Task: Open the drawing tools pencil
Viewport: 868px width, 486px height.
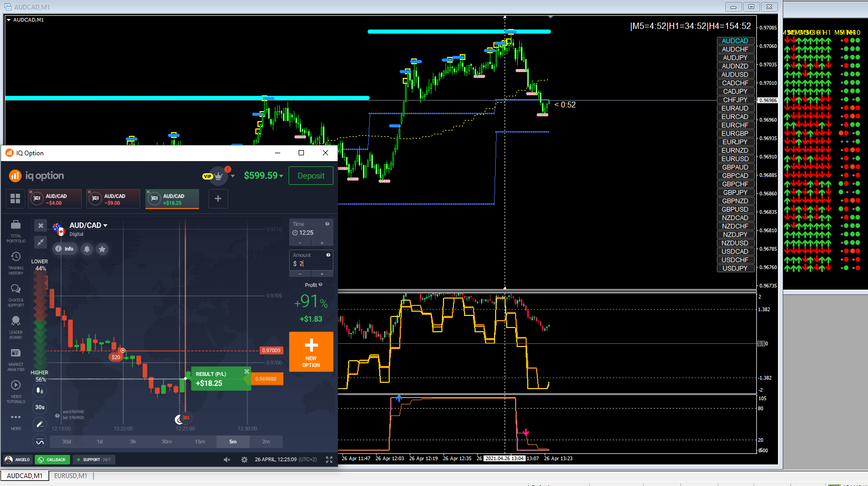Action: point(40,424)
